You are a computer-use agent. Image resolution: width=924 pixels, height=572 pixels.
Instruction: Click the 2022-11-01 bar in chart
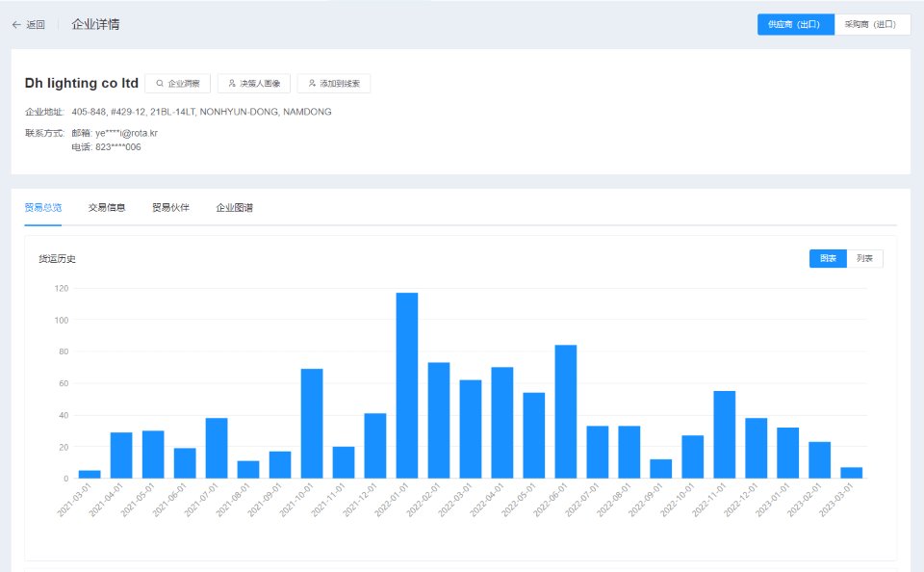click(725, 434)
